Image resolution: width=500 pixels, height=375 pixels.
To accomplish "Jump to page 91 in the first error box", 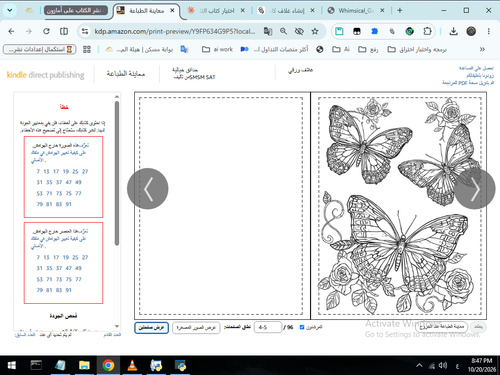I will tap(68, 204).
